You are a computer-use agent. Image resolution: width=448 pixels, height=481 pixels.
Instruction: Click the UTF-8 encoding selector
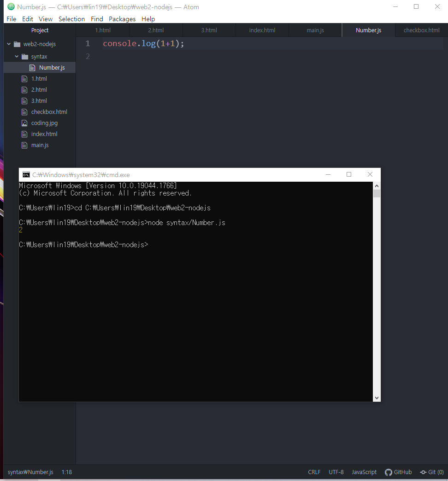pos(336,472)
